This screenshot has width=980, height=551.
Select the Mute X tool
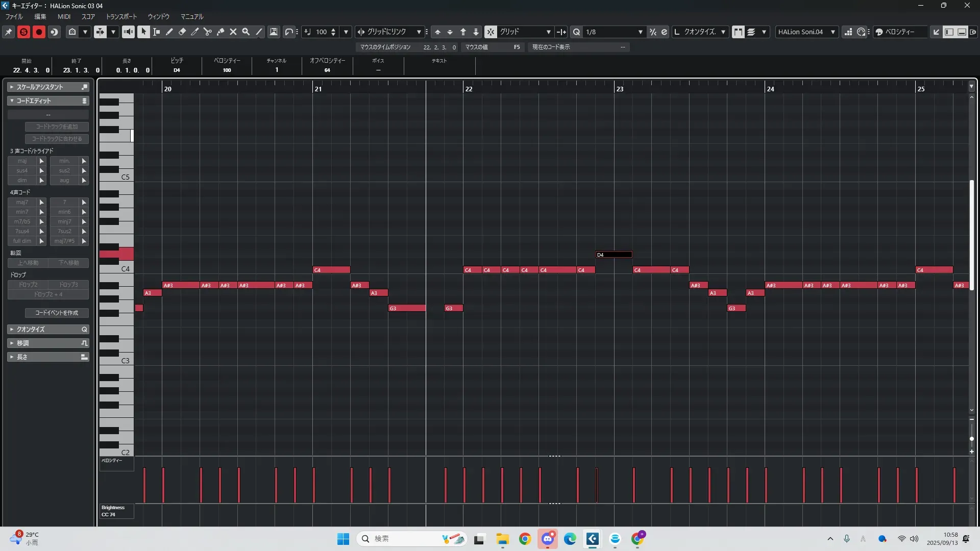point(233,32)
